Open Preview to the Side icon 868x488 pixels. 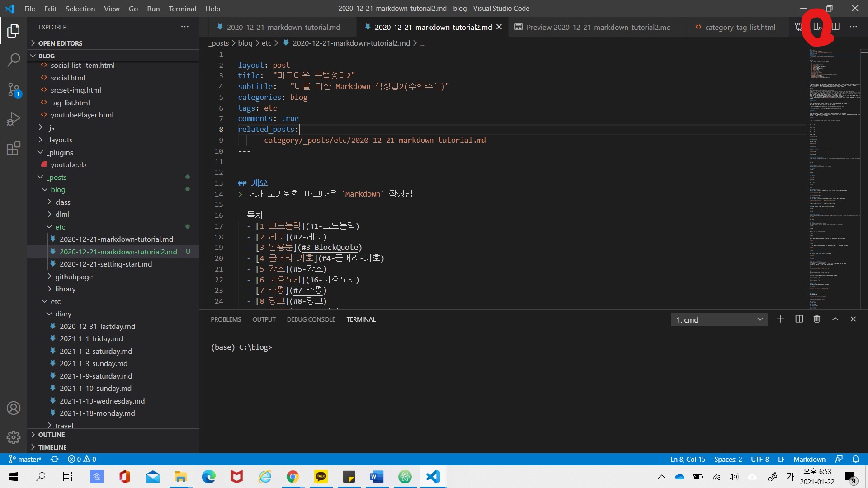tap(817, 27)
